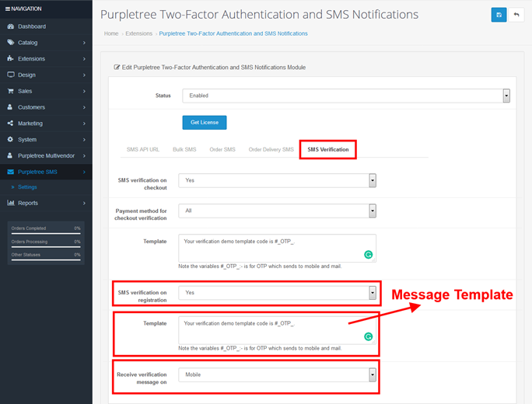Click the 'Receive verification message on' label
Image resolution: width=532 pixels, height=404 pixels.
142,378
